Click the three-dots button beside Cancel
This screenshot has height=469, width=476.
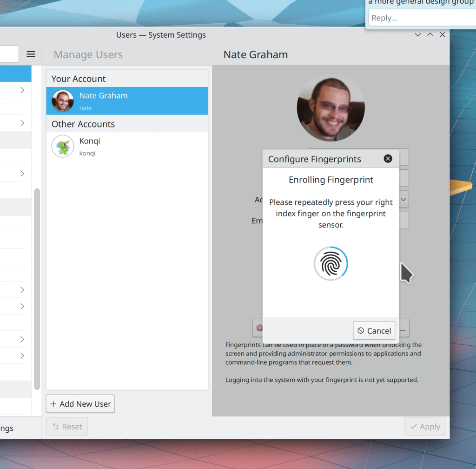pos(403,330)
